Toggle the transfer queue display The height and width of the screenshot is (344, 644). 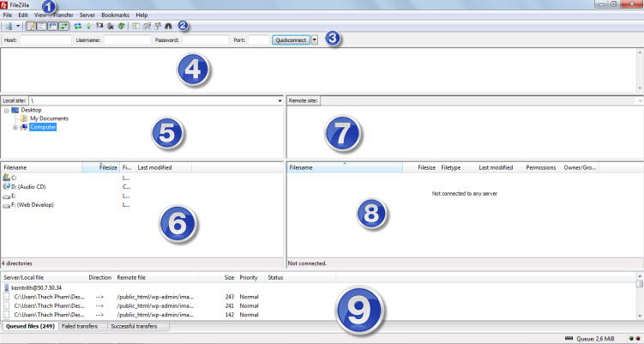point(64,27)
